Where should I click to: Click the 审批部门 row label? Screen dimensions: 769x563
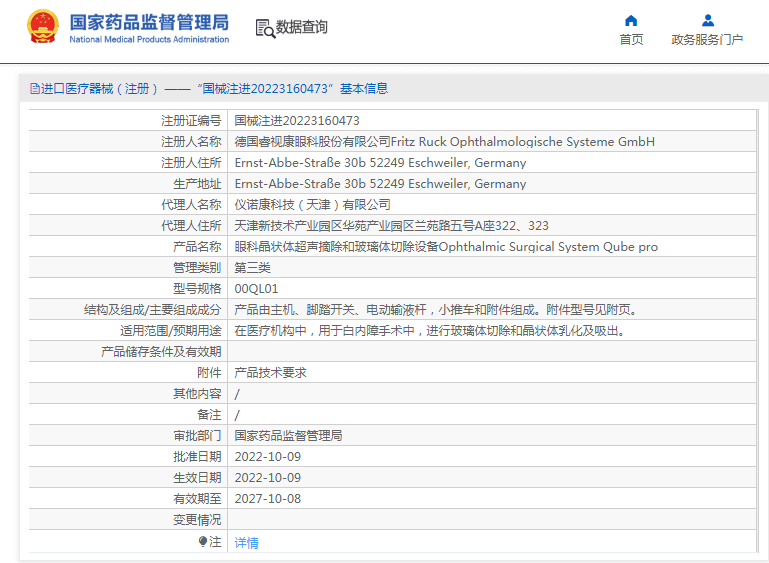pos(197,435)
